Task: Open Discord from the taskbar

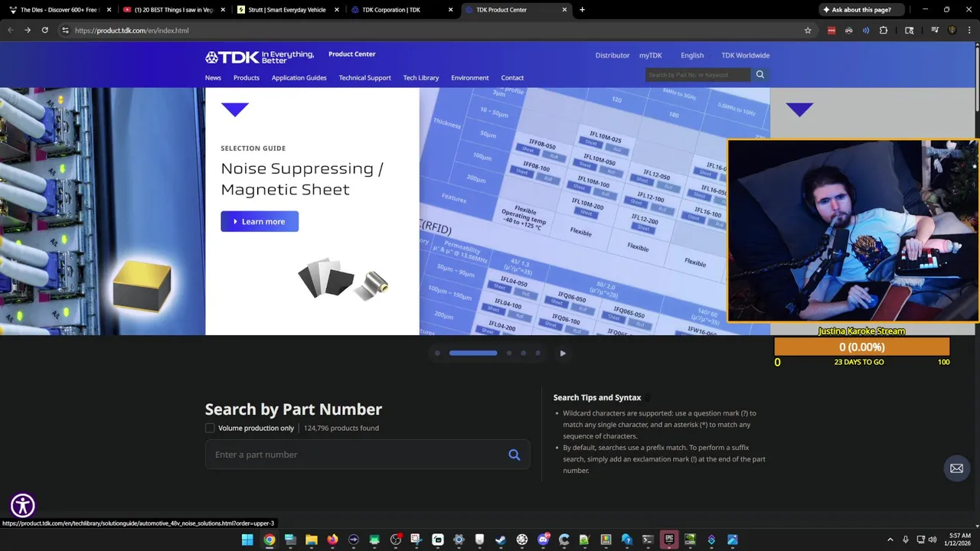Action: click(x=543, y=540)
